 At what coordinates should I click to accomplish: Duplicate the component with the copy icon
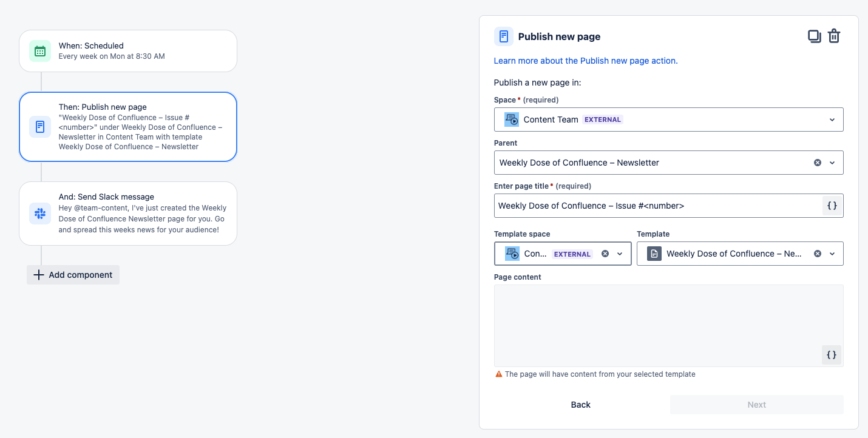[x=815, y=36]
